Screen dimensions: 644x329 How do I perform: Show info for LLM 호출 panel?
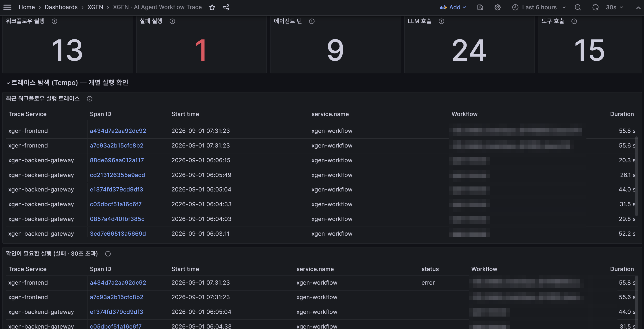441,21
